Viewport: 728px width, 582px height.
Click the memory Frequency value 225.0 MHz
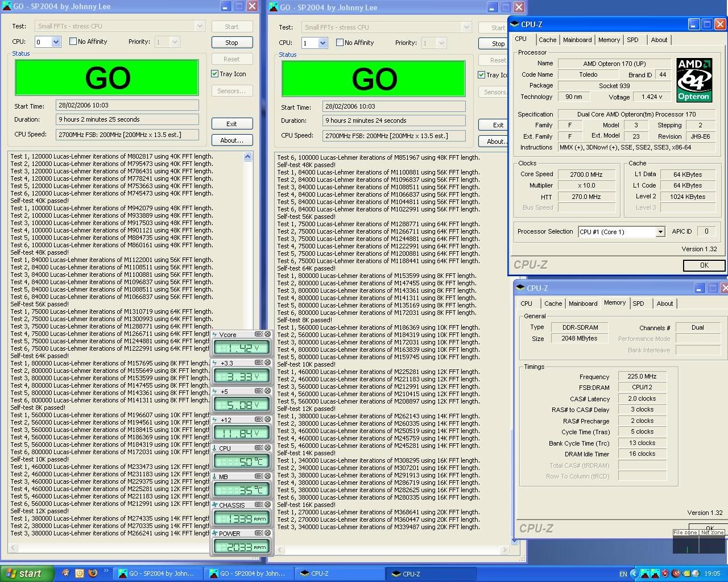(642, 376)
